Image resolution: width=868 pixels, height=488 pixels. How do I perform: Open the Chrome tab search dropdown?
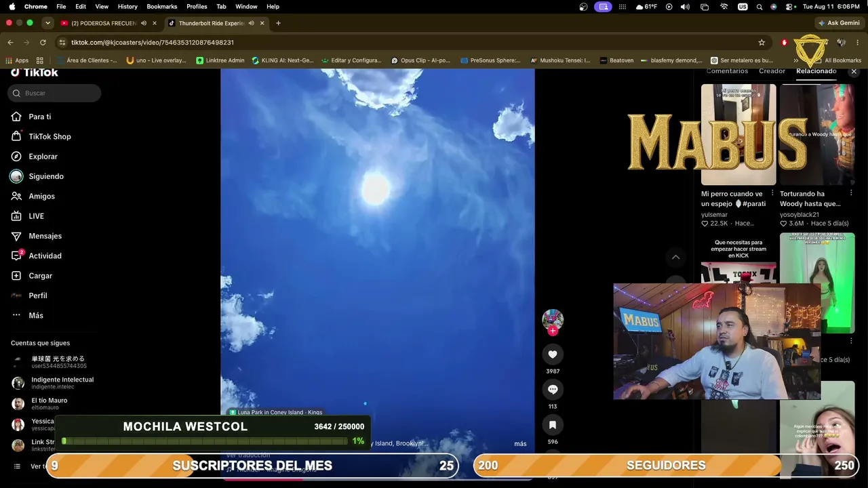pos(47,23)
